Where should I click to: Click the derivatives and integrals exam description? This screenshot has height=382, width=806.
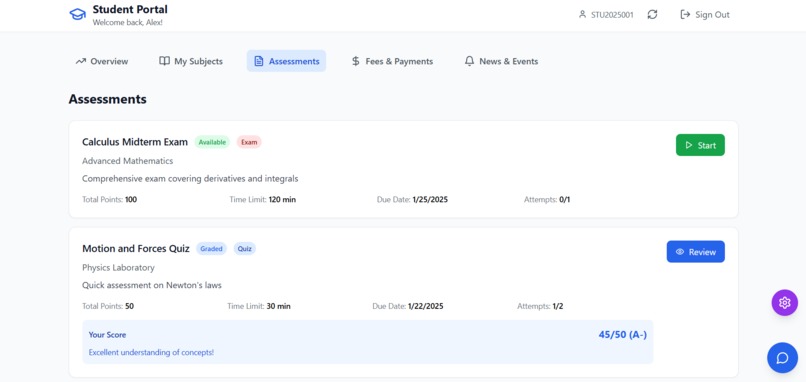(190, 179)
